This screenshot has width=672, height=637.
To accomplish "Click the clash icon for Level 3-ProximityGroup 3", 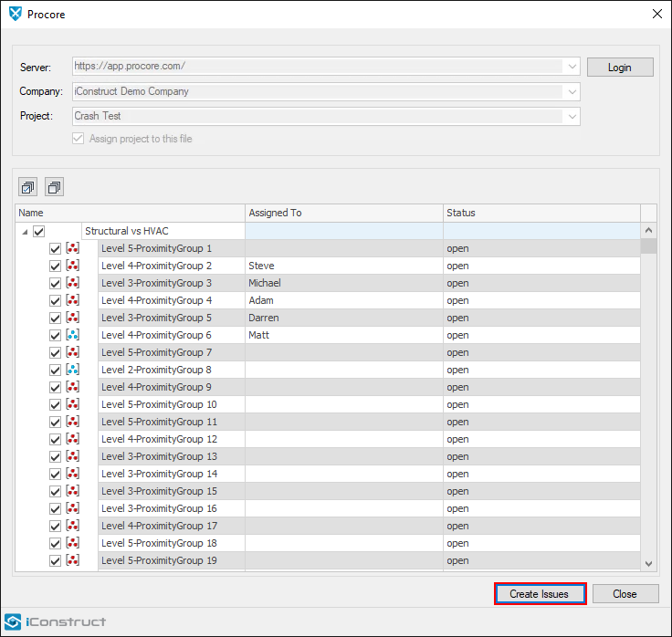I will pyautogui.click(x=73, y=283).
